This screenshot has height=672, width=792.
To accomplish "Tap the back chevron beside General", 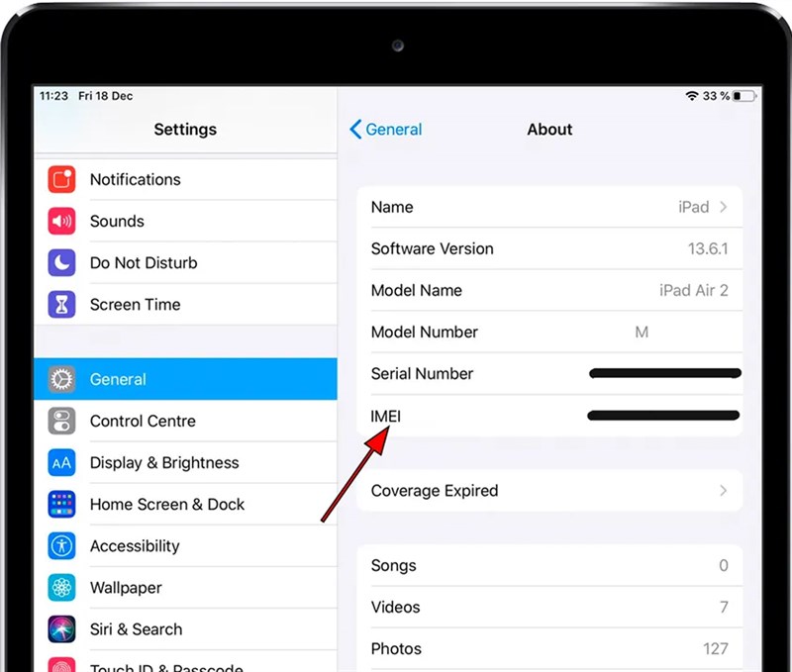I will tap(355, 130).
